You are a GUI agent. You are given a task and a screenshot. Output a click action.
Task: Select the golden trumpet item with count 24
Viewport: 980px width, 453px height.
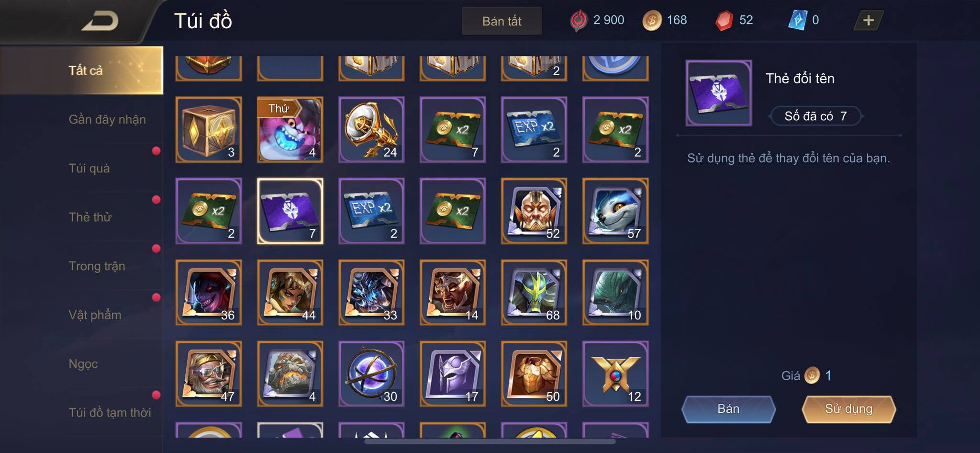coord(371,130)
